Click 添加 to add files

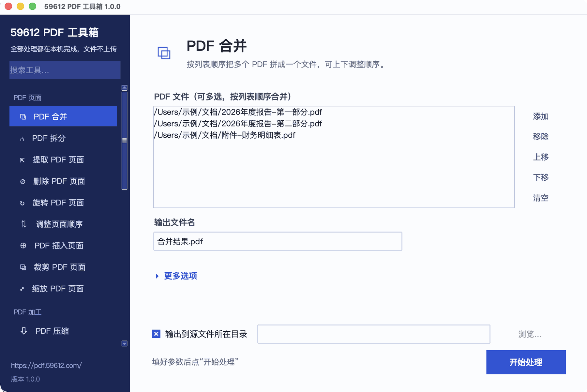[x=541, y=116]
